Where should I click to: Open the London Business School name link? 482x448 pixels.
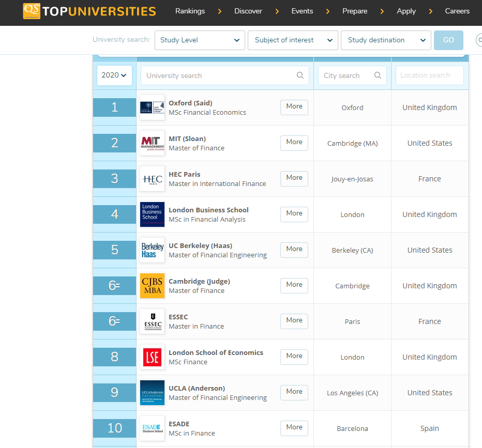[x=208, y=210]
